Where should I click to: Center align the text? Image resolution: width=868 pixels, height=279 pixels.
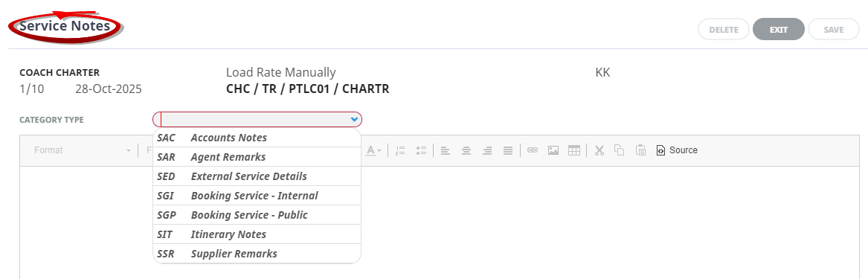click(x=466, y=150)
